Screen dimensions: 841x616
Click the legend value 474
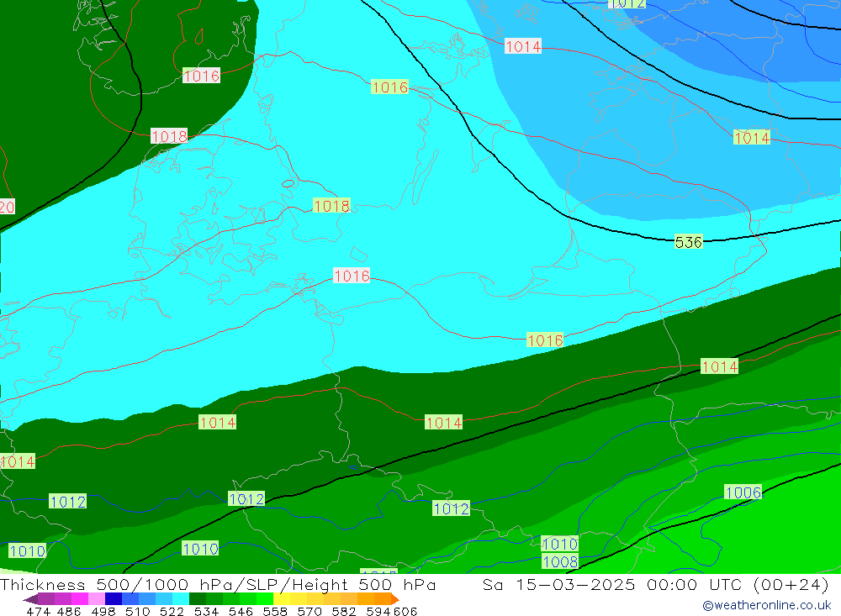coord(38,611)
